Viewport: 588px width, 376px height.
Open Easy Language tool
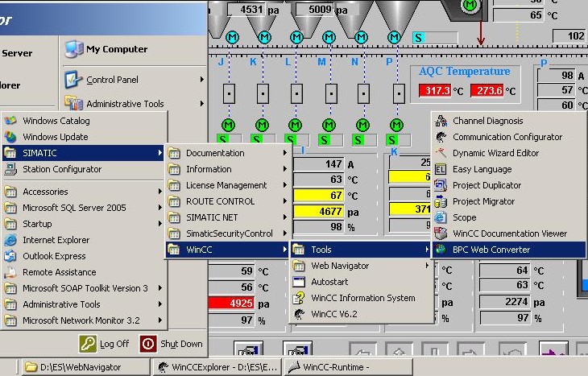(x=509, y=169)
